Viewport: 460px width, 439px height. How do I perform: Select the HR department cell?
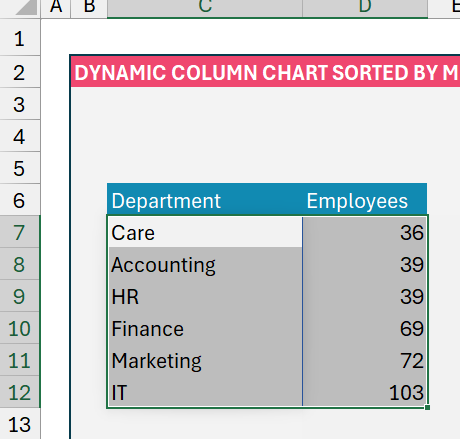tap(205, 296)
